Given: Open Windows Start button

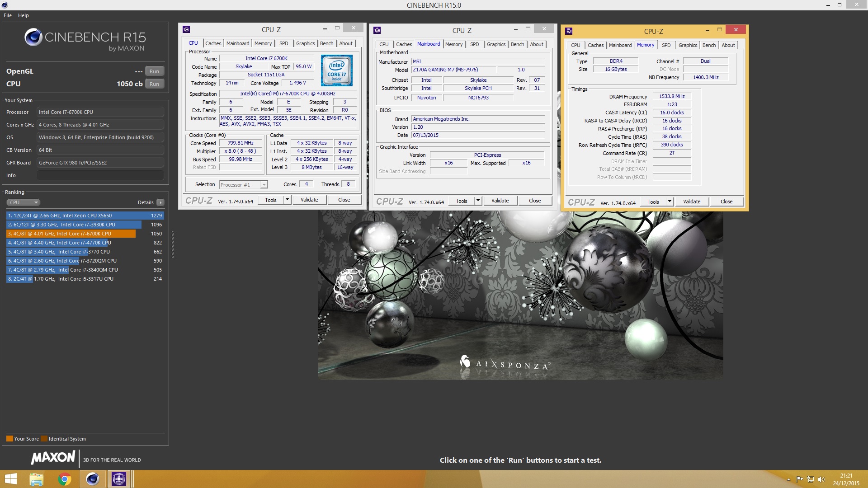Looking at the screenshot, I should [x=10, y=479].
